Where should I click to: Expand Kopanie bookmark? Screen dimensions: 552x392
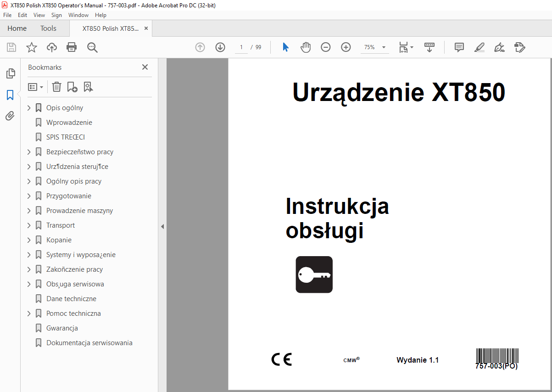(29, 240)
